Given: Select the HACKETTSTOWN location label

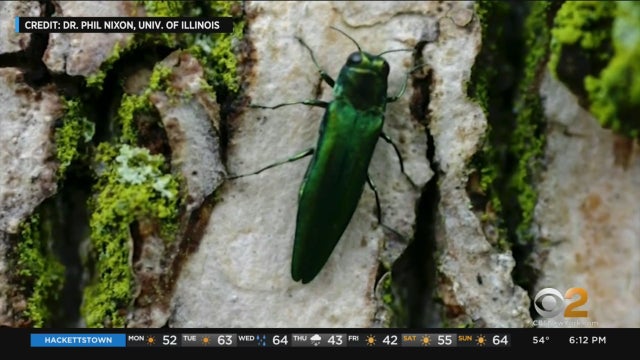Looking at the screenshot, I should click(x=78, y=340).
